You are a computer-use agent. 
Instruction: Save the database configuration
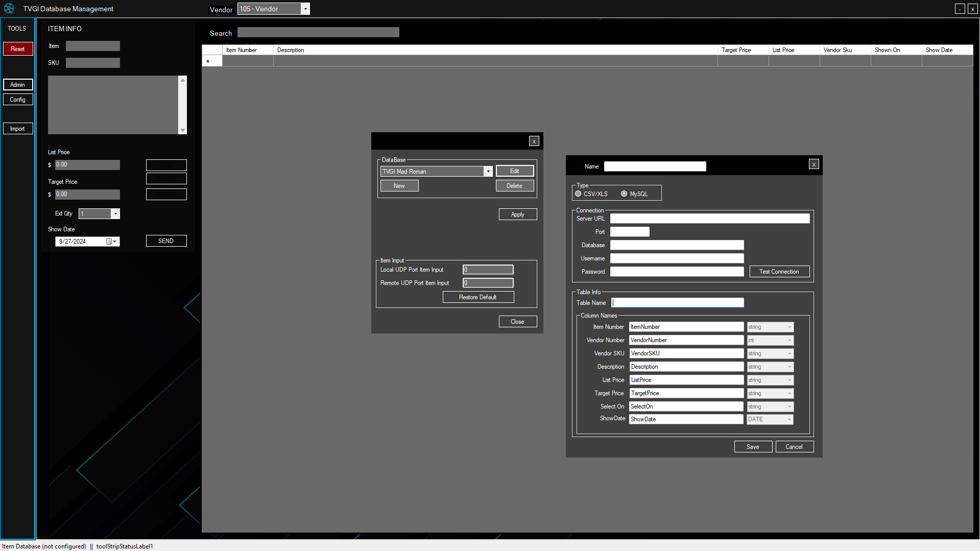(x=753, y=446)
